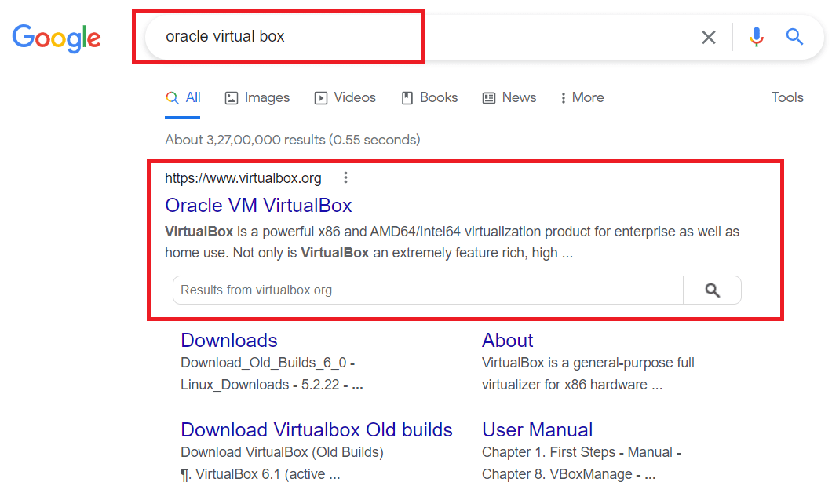Switch to the Videos tab
Viewport: 832px width, 504px height.
(345, 97)
